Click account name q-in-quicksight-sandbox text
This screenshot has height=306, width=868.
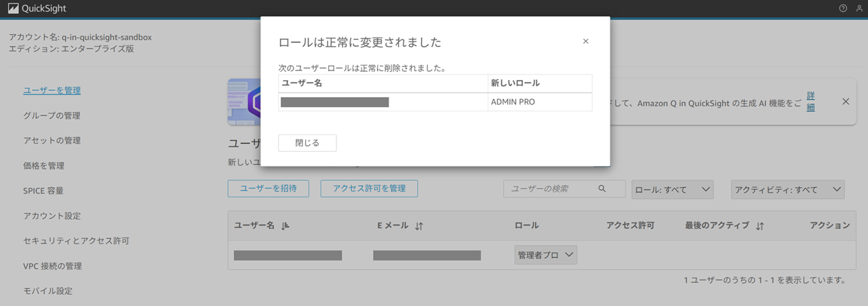106,37
